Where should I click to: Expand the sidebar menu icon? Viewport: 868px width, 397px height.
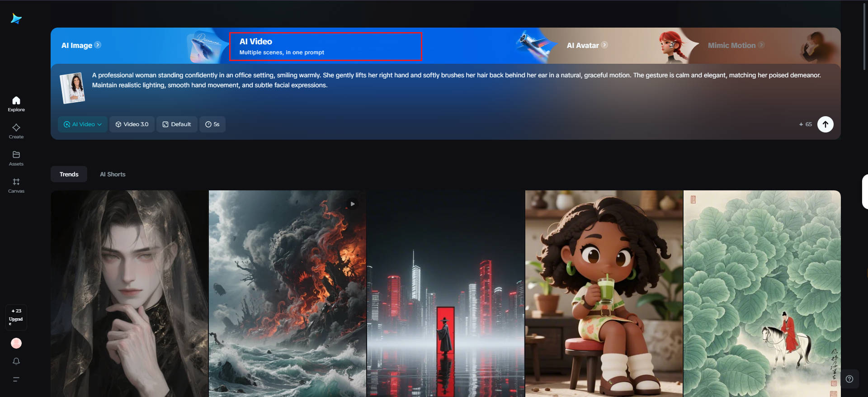pos(16,379)
